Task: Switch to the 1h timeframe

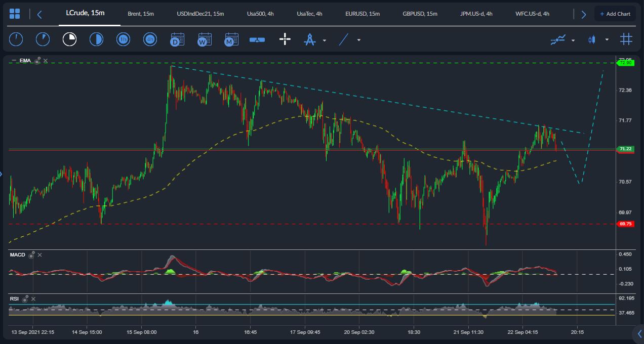Action: pos(123,39)
